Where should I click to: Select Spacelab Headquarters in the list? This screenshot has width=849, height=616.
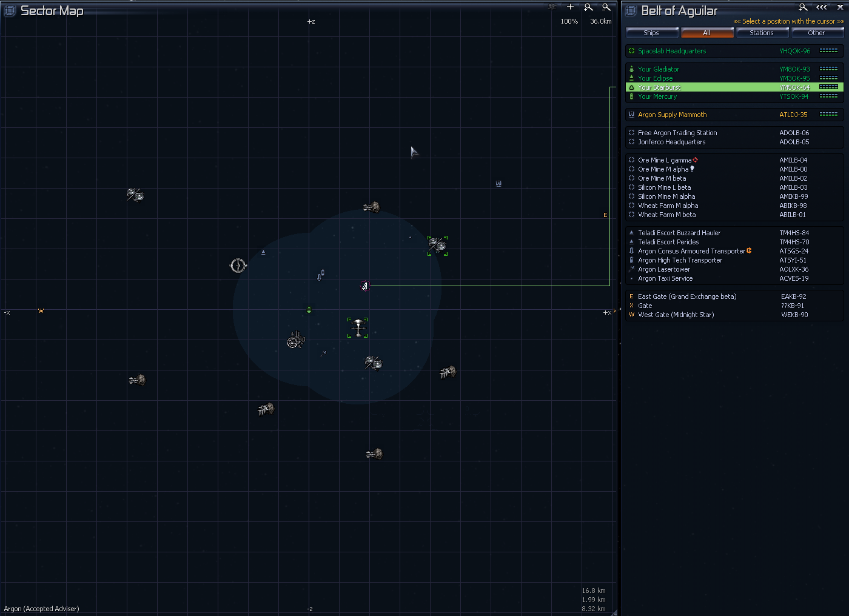click(x=672, y=51)
